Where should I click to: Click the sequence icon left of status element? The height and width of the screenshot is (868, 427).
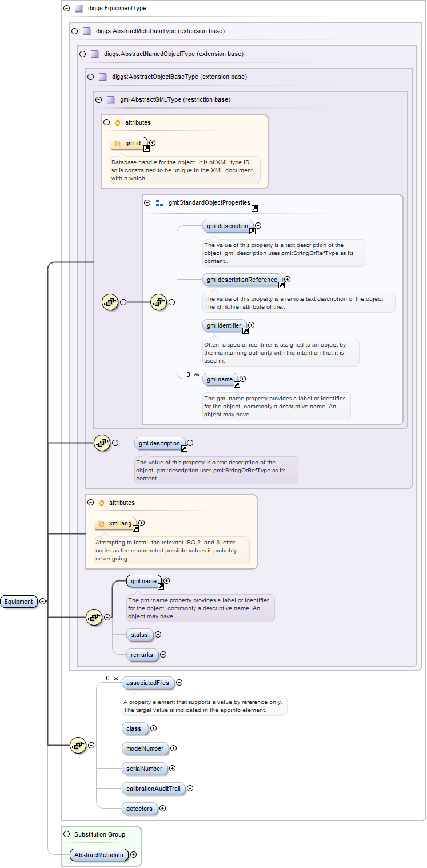tap(94, 617)
